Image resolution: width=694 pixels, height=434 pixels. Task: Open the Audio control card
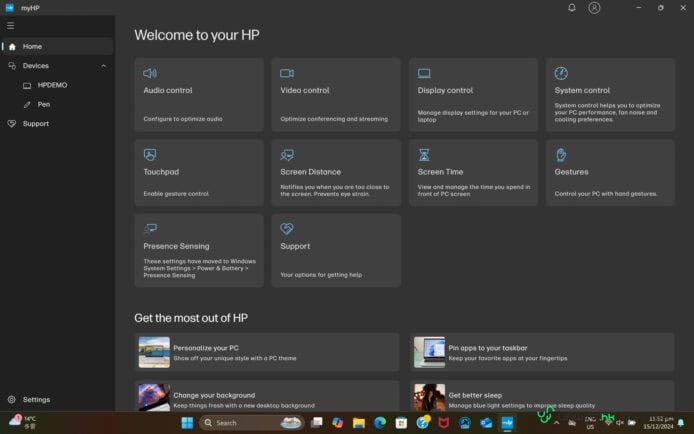click(199, 95)
